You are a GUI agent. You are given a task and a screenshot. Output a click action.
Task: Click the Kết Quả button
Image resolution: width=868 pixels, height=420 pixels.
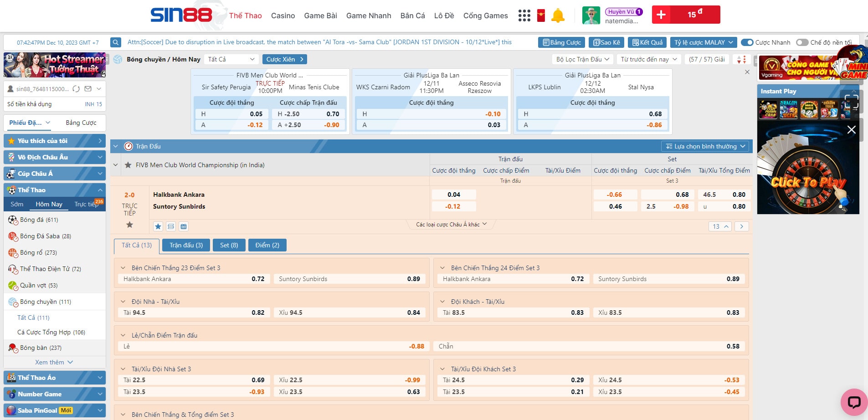pyautogui.click(x=647, y=42)
